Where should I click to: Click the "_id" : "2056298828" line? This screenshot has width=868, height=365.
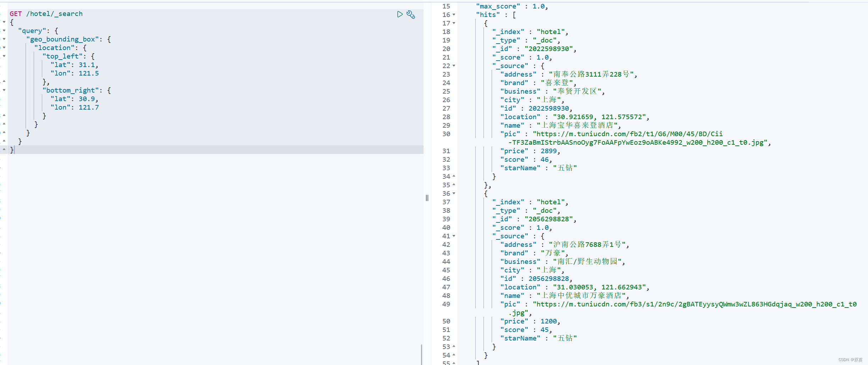(x=534, y=219)
